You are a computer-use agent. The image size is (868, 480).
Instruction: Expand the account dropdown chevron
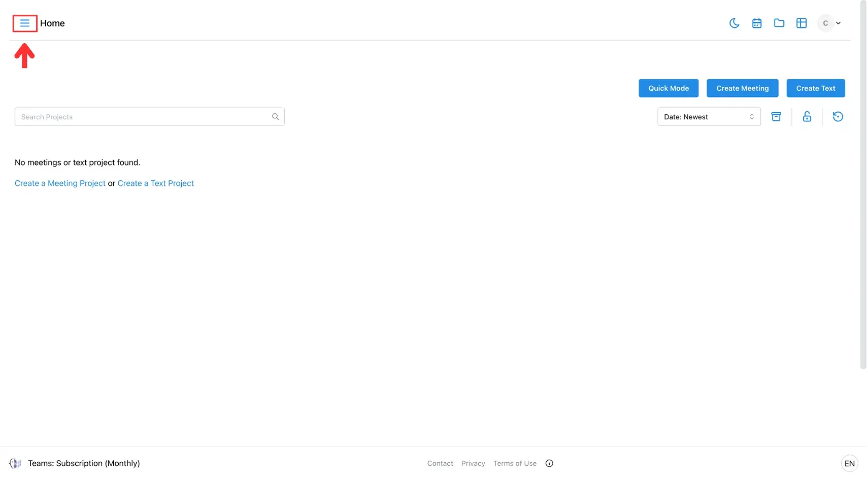838,23
